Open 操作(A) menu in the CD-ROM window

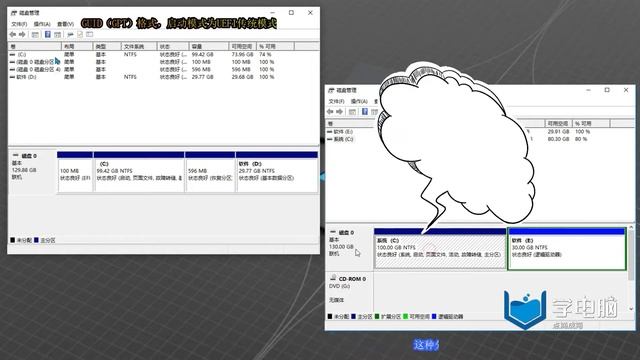point(359,101)
